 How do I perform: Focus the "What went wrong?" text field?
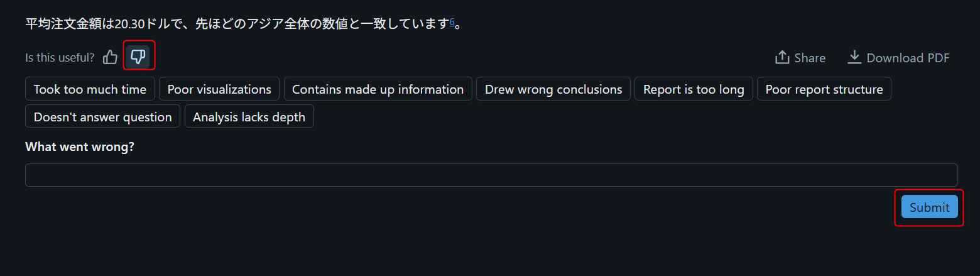491,175
